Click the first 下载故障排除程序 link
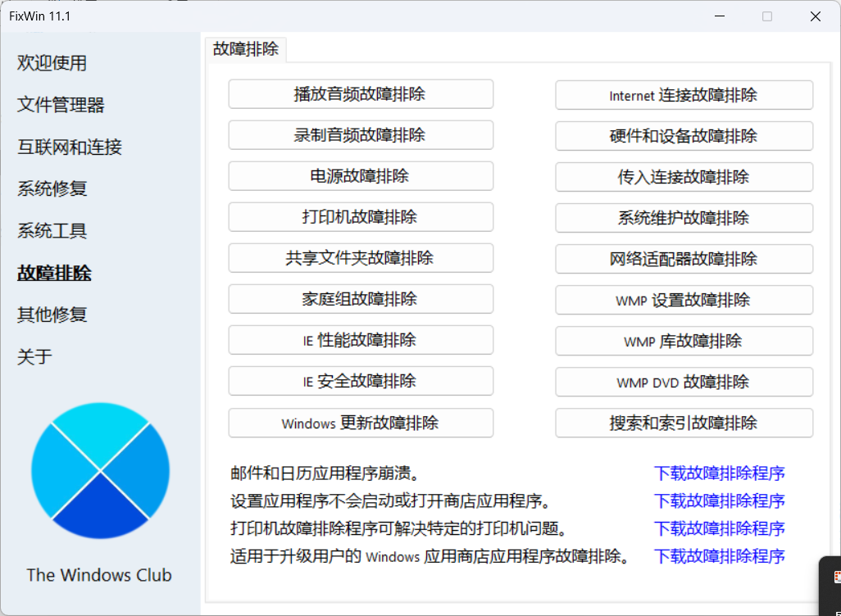The width and height of the screenshot is (841, 616). [x=719, y=473]
